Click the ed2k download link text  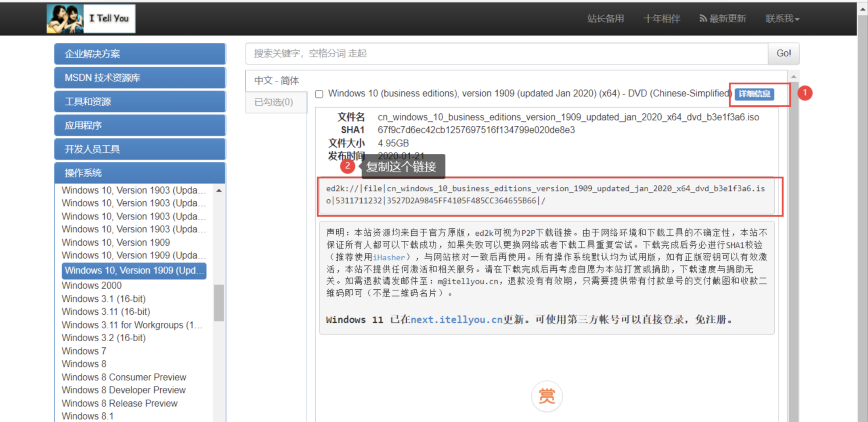545,194
